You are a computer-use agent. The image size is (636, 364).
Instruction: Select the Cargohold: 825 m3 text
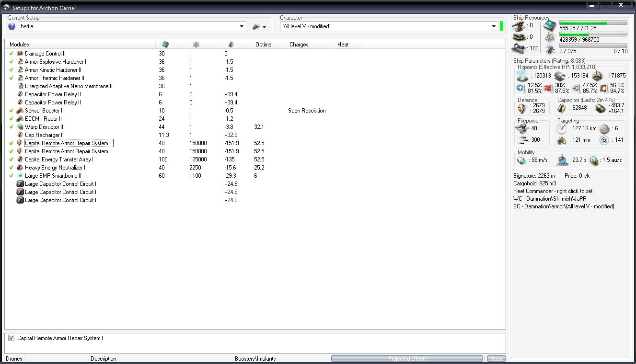(x=535, y=183)
